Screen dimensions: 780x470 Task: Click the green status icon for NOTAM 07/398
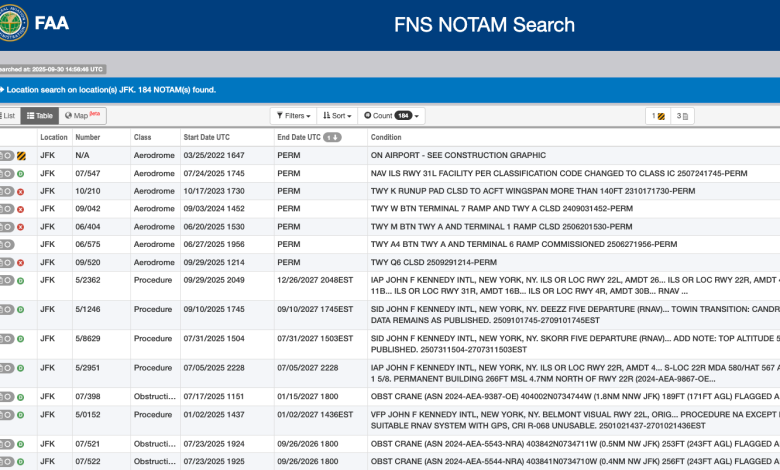(x=20, y=397)
